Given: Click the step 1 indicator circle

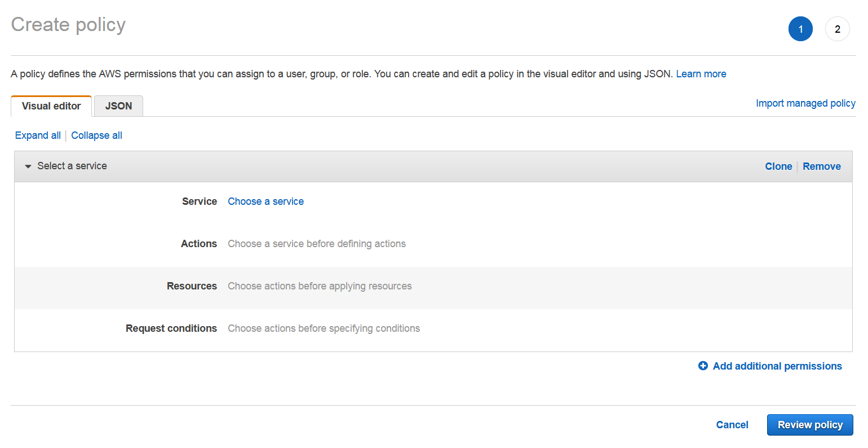Looking at the screenshot, I should 800,29.
